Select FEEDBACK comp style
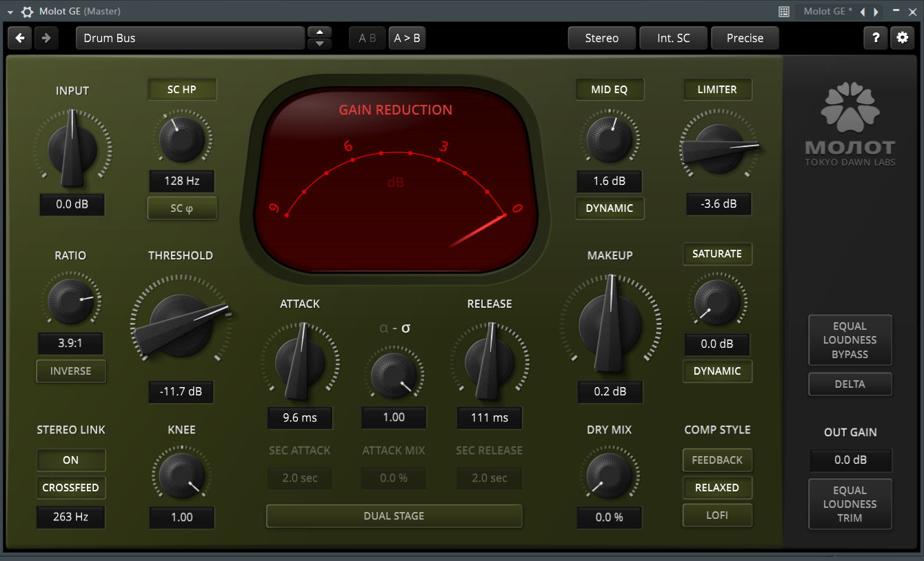 pos(717,460)
